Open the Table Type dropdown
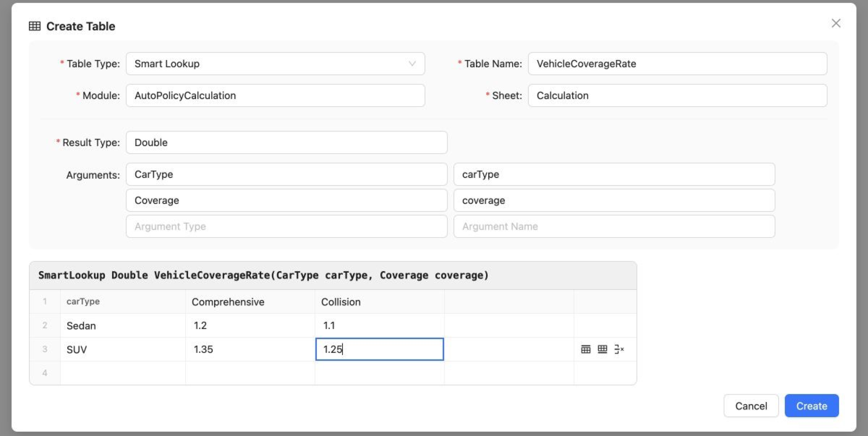 [275, 64]
